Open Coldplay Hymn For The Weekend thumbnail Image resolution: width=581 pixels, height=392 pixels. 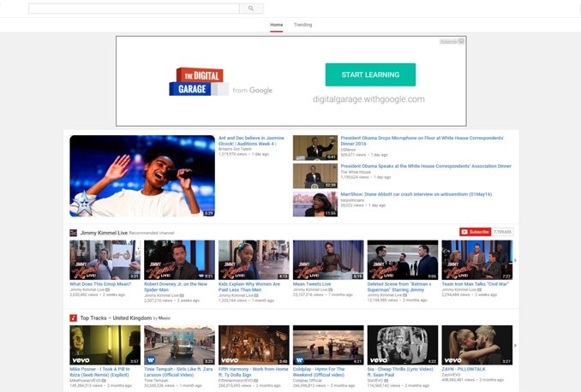[328, 345]
